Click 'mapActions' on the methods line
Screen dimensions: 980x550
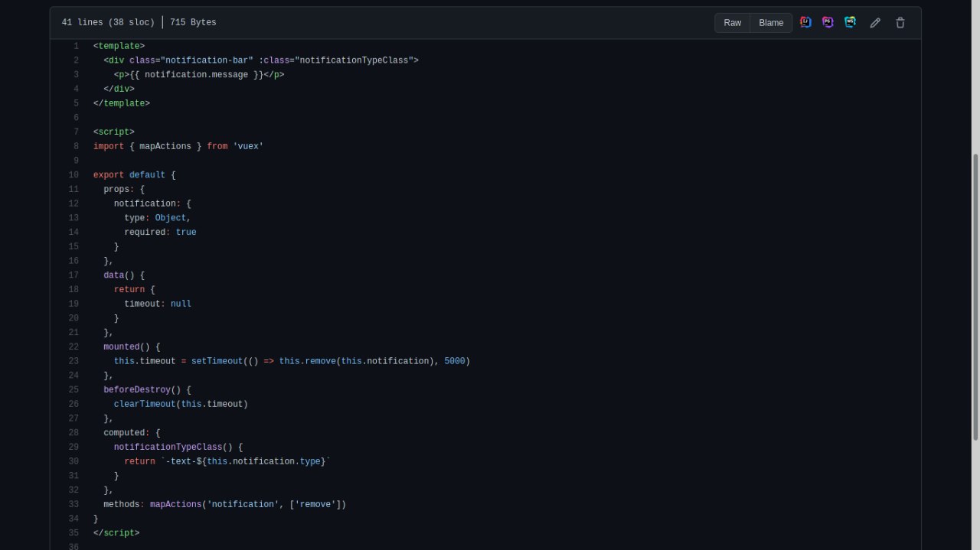(175, 505)
